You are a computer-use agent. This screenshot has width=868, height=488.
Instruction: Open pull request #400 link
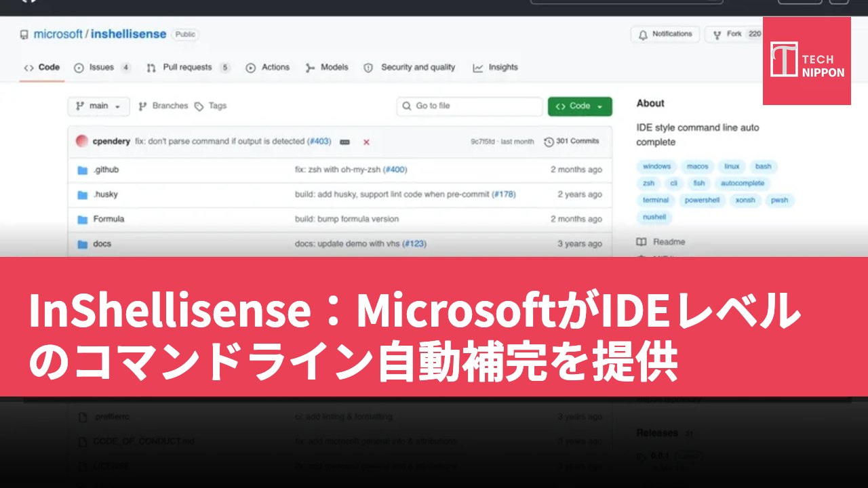click(395, 170)
